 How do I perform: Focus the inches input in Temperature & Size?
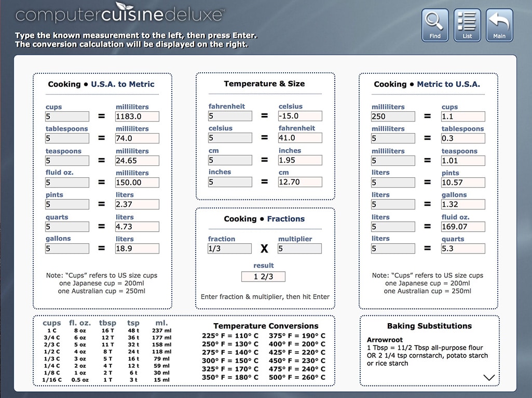tap(230, 182)
